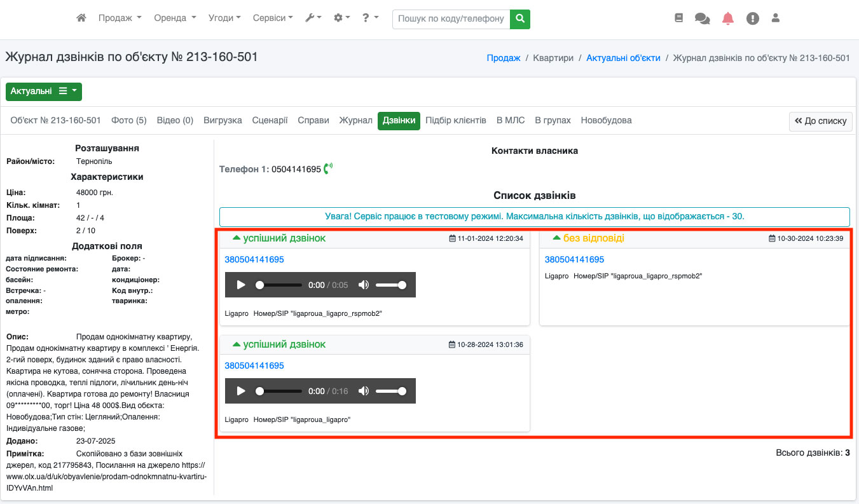Mute the 0:16 call recording audio

click(363, 391)
